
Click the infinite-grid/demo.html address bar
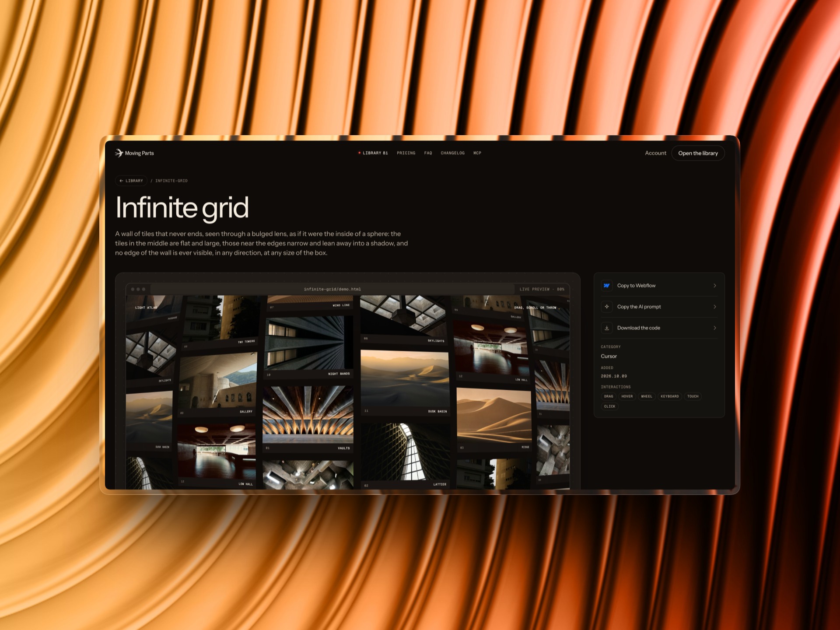[332, 289]
